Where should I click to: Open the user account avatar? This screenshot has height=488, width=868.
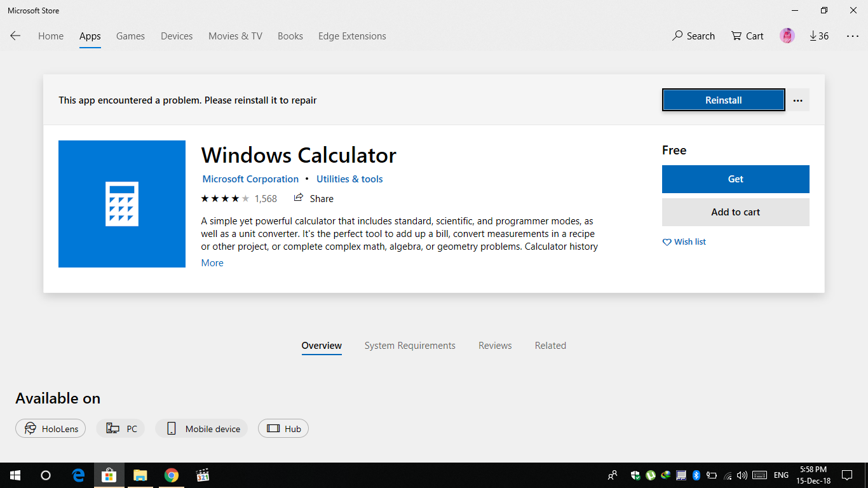[787, 36]
